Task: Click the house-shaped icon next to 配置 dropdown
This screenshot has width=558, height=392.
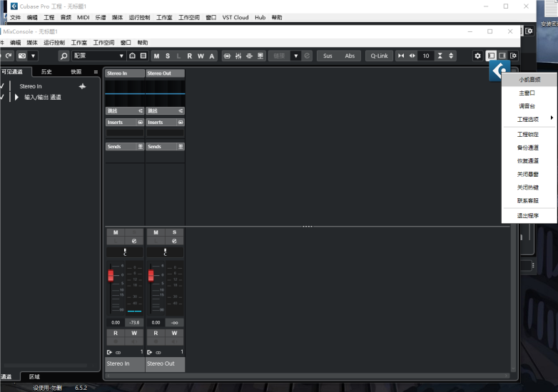Action: 133,56
